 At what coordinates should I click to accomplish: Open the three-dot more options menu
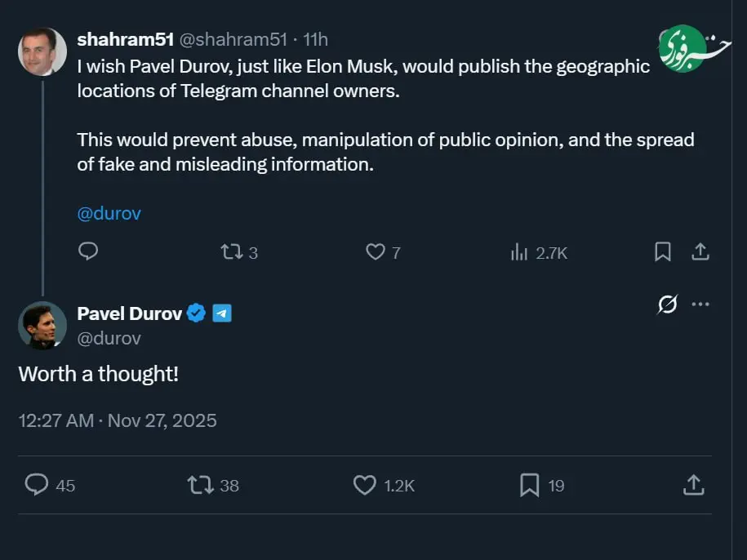click(700, 304)
